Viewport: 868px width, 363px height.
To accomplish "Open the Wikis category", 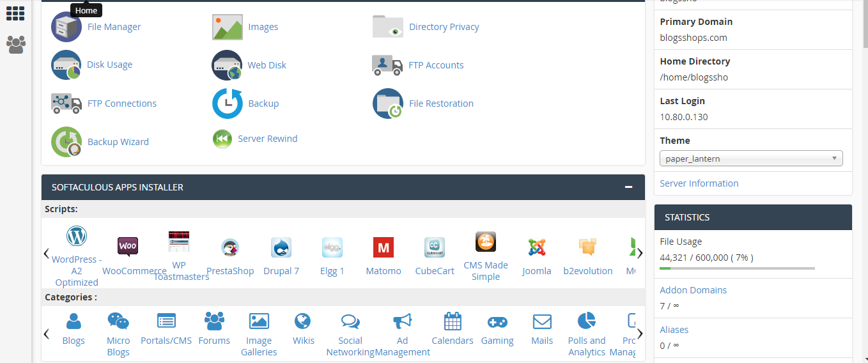I will (304, 329).
